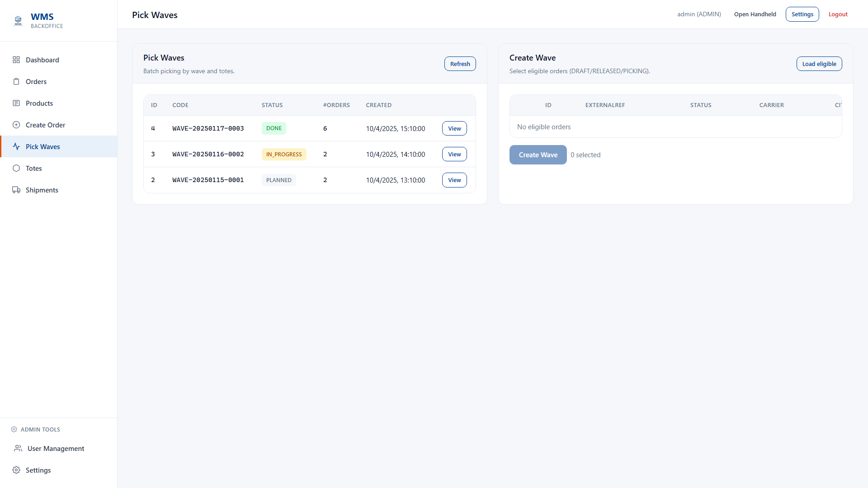Viewport: 868px width, 488px height.
Task: View wave WAVE-20250117-0003
Action: (454, 128)
